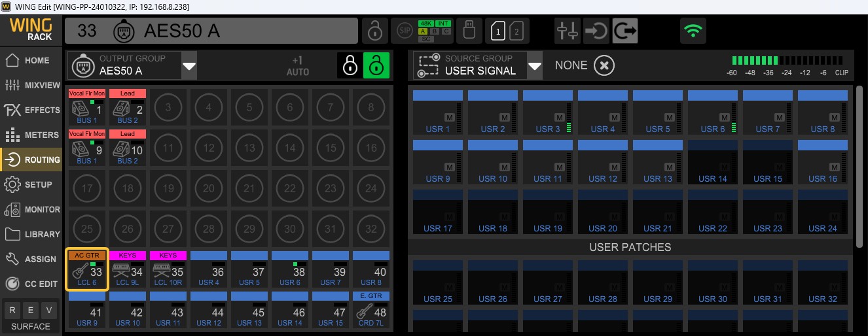Choose USR 24 source tile
The image size is (868, 336).
tap(823, 212)
